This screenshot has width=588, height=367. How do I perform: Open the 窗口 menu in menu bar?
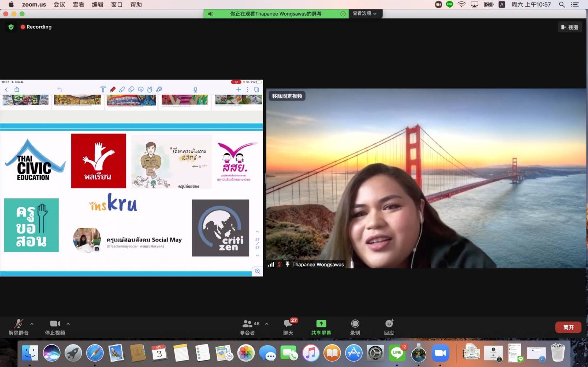click(116, 4)
